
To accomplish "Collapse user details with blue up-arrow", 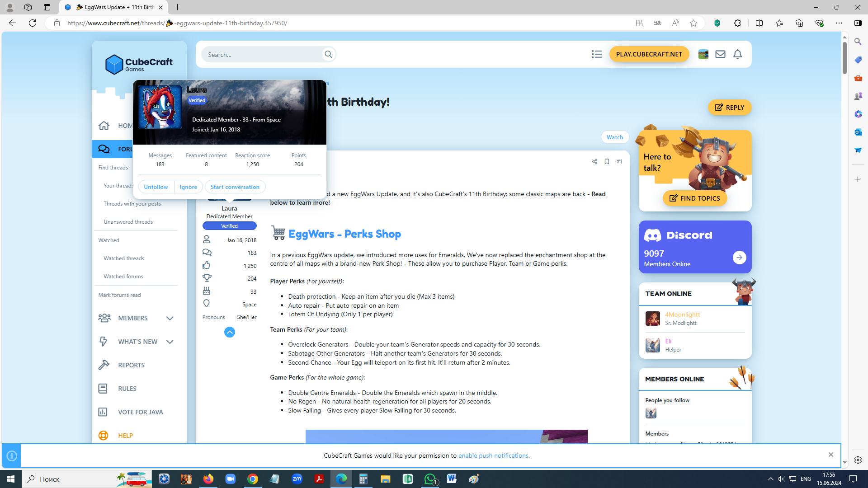I will [230, 332].
